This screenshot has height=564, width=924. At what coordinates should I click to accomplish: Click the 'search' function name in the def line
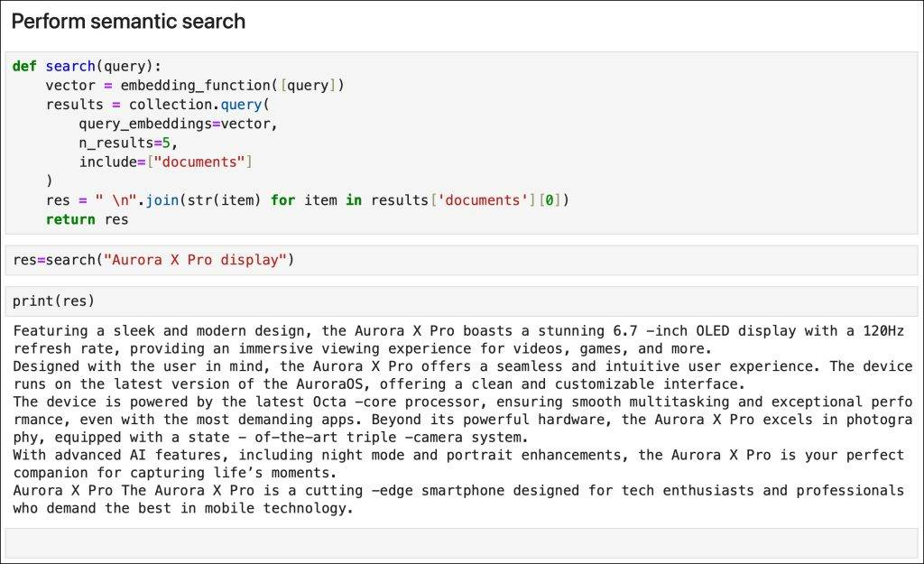point(70,66)
